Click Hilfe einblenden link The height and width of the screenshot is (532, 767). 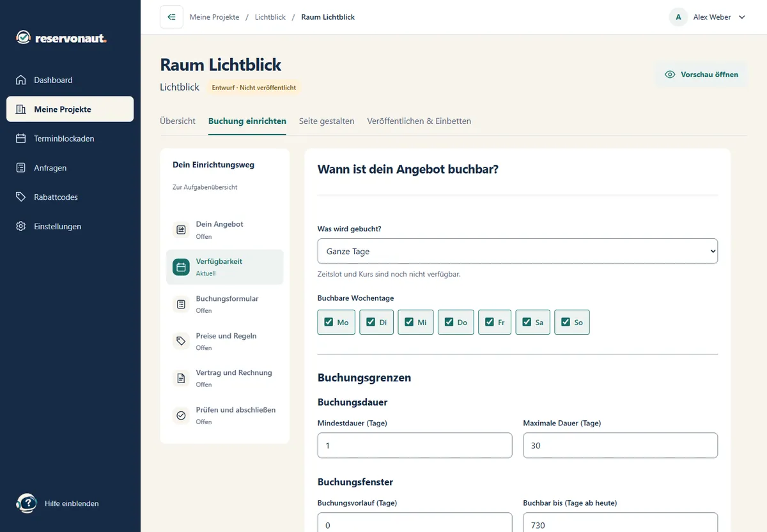[72, 503]
